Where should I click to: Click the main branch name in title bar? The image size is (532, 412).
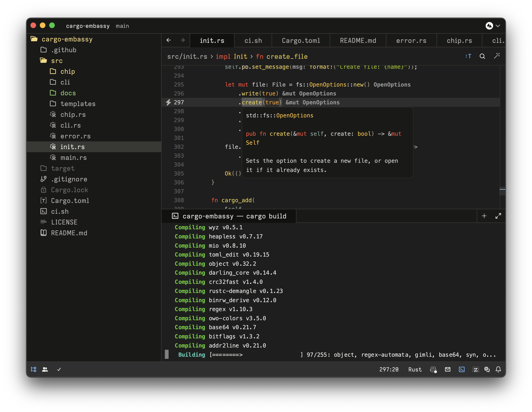click(x=122, y=26)
